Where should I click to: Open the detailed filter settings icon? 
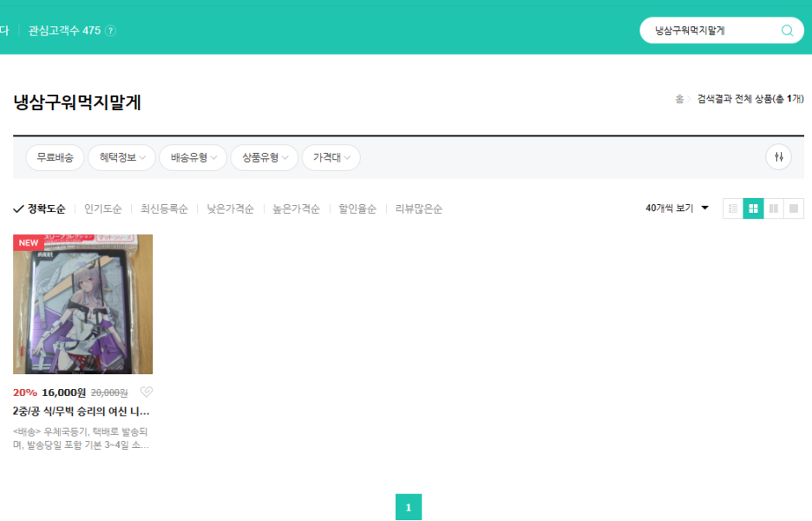[x=778, y=157]
